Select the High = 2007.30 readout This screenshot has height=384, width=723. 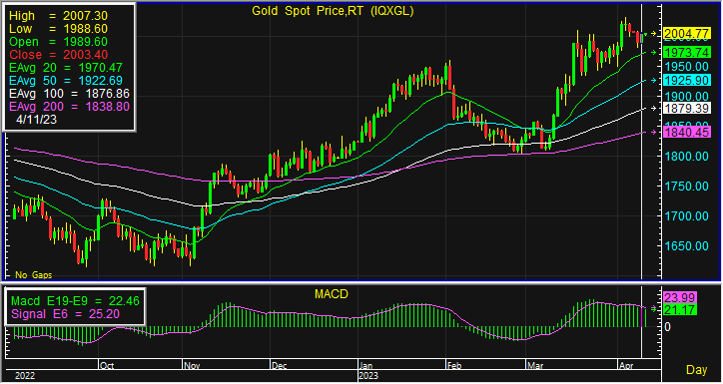pyautogui.click(x=59, y=16)
